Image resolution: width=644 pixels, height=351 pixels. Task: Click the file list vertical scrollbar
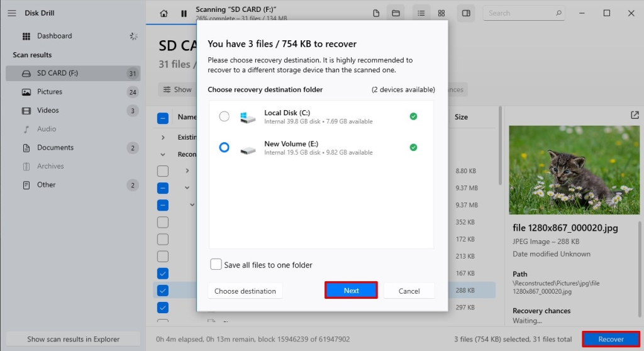[x=500, y=145]
